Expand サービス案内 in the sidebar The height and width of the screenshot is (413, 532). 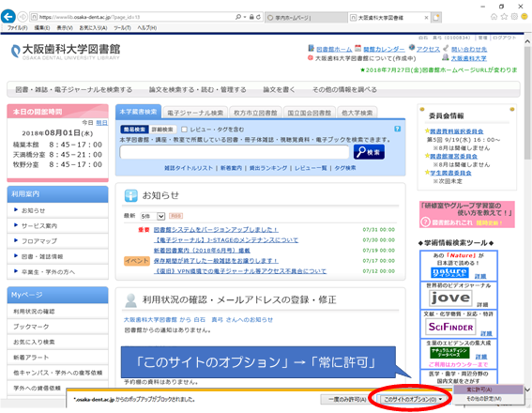39,226
